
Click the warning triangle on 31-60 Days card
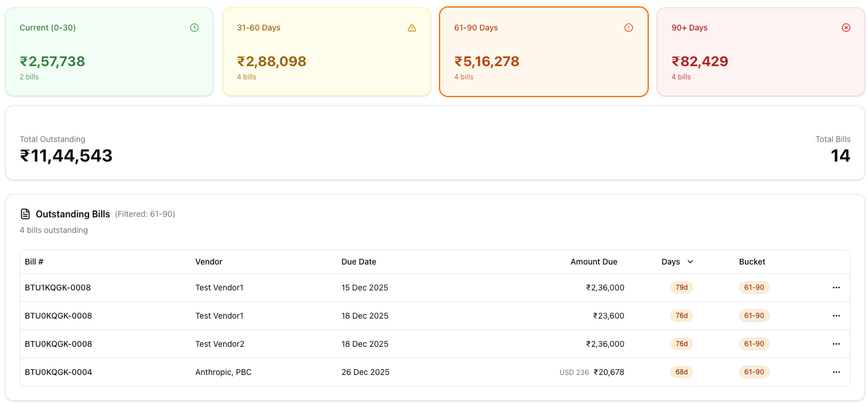[x=411, y=28]
